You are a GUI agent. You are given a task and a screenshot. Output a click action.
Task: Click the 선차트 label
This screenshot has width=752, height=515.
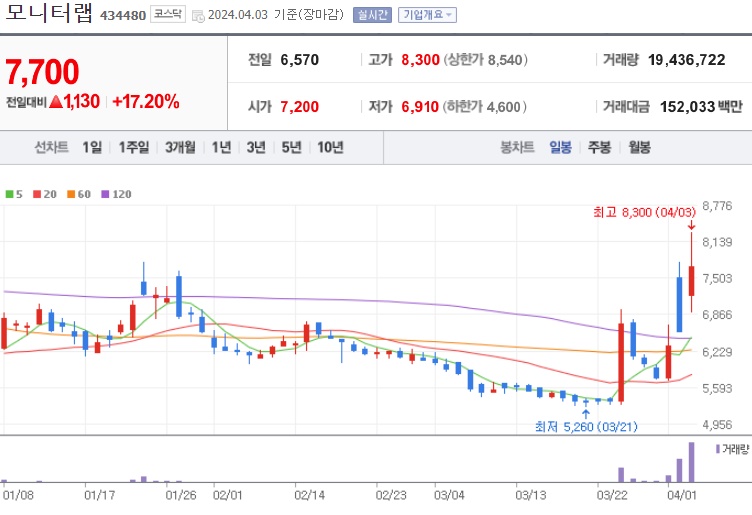(51, 147)
